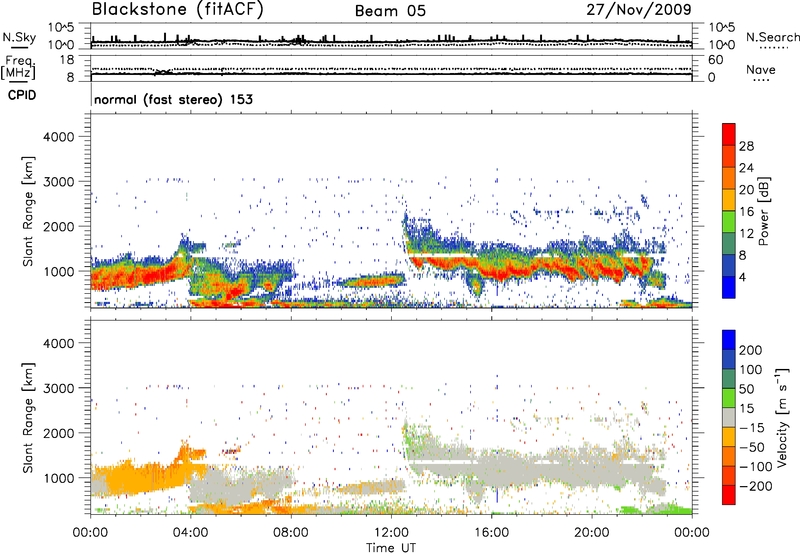Click the frequency trace panel
This screenshot has width=800, height=554.
(x=391, y=68)
